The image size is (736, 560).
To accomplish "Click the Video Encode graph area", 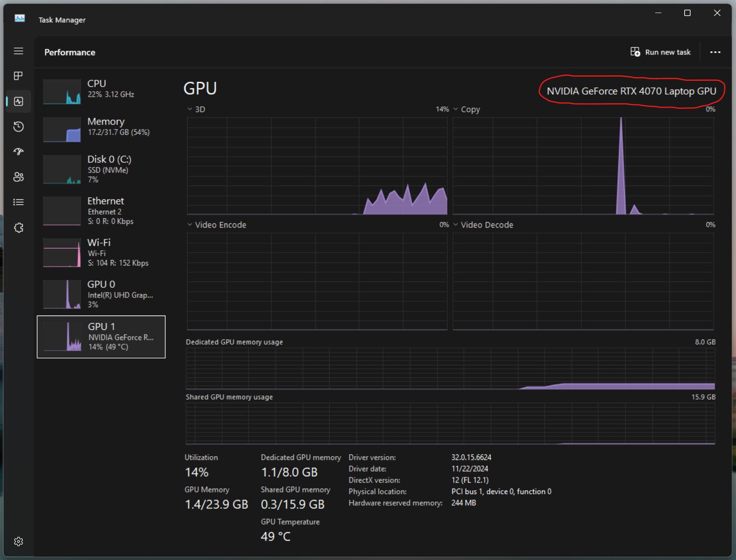I will point(317,281).
